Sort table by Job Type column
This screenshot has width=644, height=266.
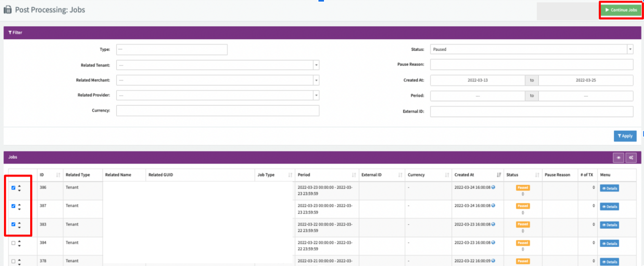[290, 175]
